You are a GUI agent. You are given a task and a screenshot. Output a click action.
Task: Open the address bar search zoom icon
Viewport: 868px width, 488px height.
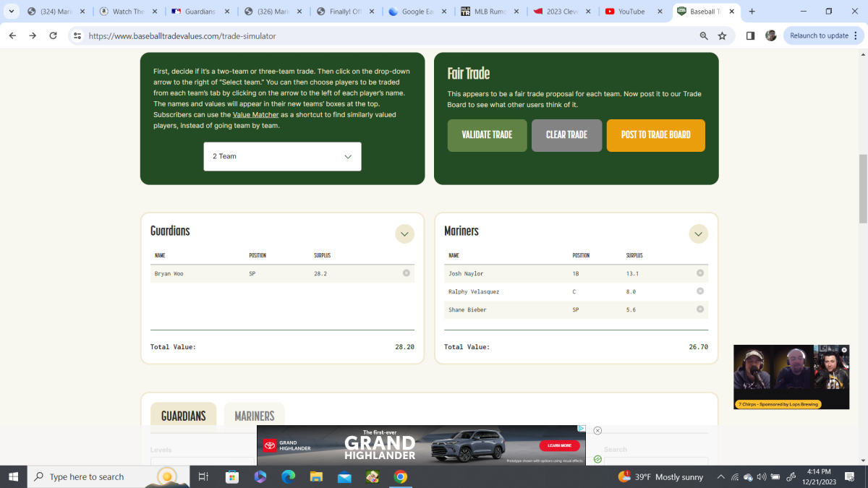point(703,35)
